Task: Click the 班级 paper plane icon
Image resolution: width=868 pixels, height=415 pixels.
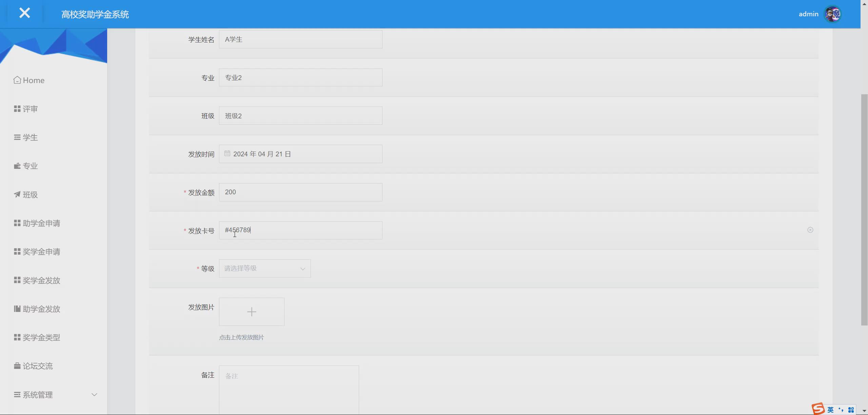Action: [x=17, y=194]
